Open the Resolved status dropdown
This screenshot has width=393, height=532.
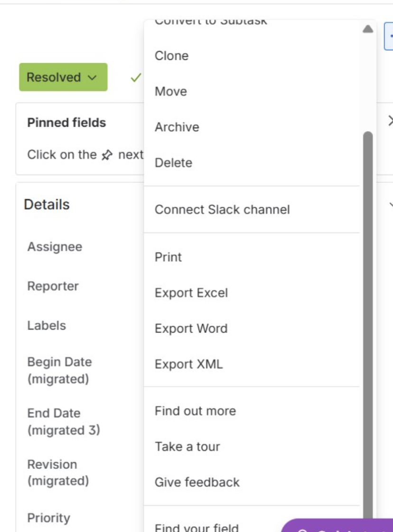pyautogui.click(x=63, y=77)
